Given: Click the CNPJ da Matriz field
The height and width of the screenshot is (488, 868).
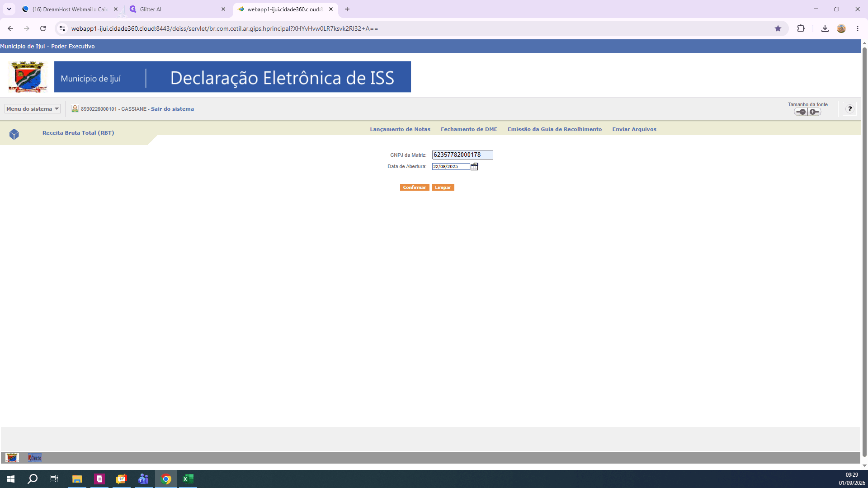Looking at the screenshot, I should pos(462,155).
